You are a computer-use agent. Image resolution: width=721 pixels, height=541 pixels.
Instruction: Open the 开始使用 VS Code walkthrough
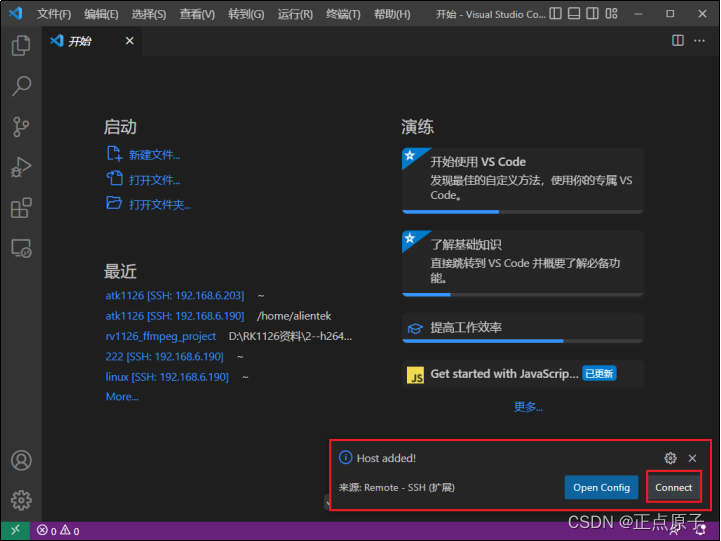(x=522, y=180)
